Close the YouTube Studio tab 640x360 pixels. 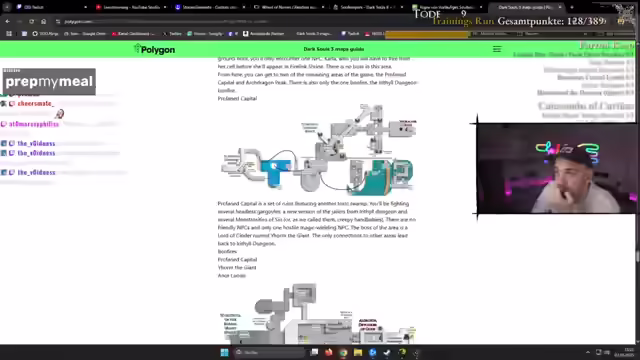[165, 7]
